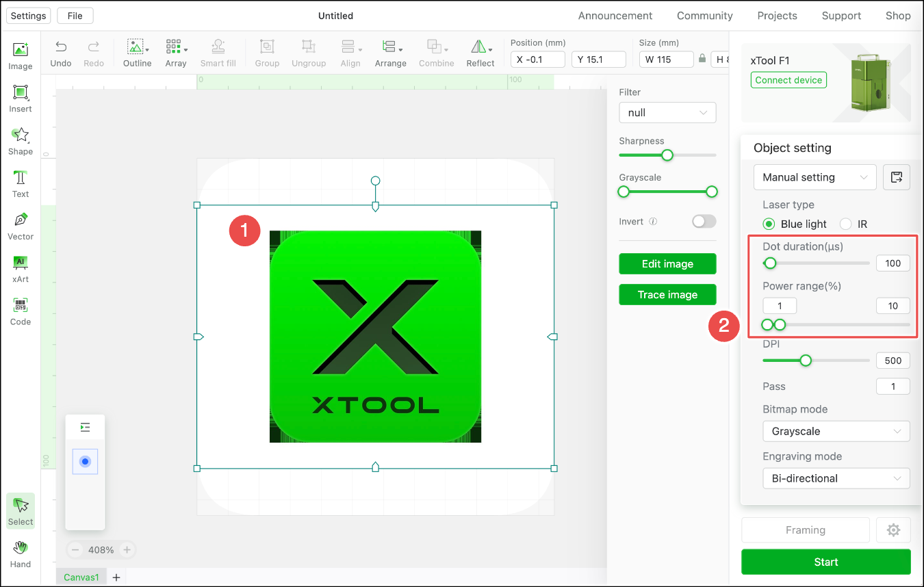924x587 pixels.
Task: Click the Group icon
Action: click(267, 47)
